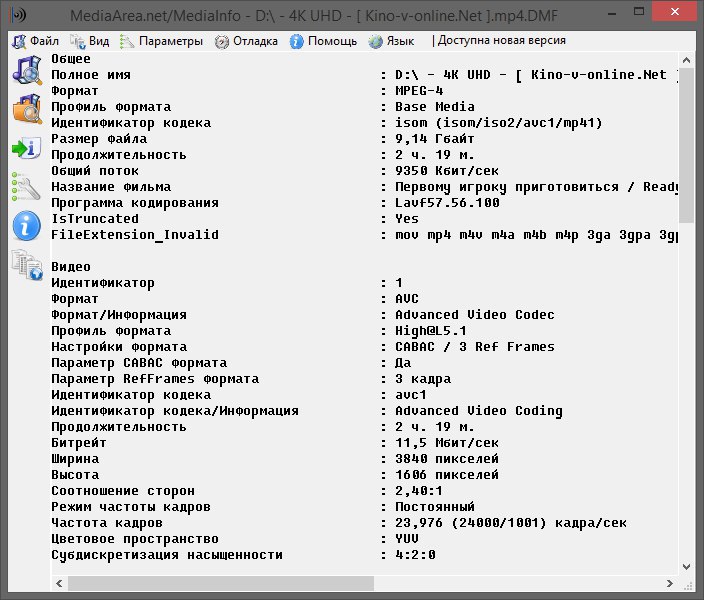Open the Параметры menu
The image size is (704, 600).
pos(161,41)
